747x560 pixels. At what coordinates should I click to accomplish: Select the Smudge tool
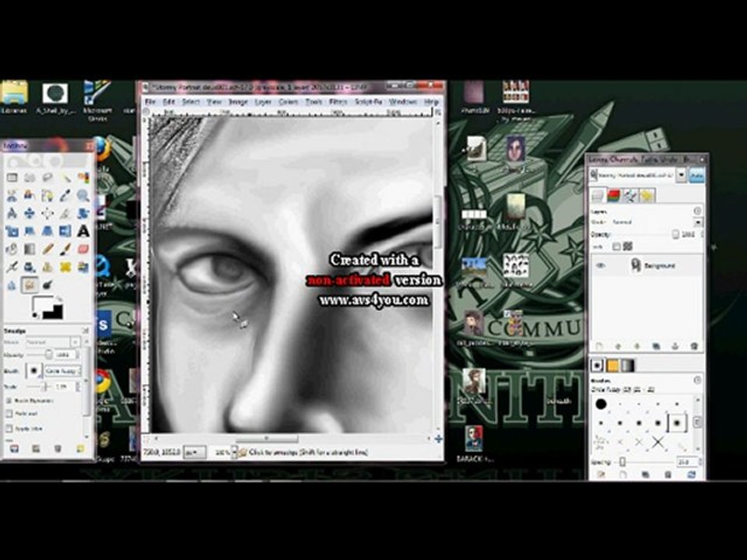point(30,285)
